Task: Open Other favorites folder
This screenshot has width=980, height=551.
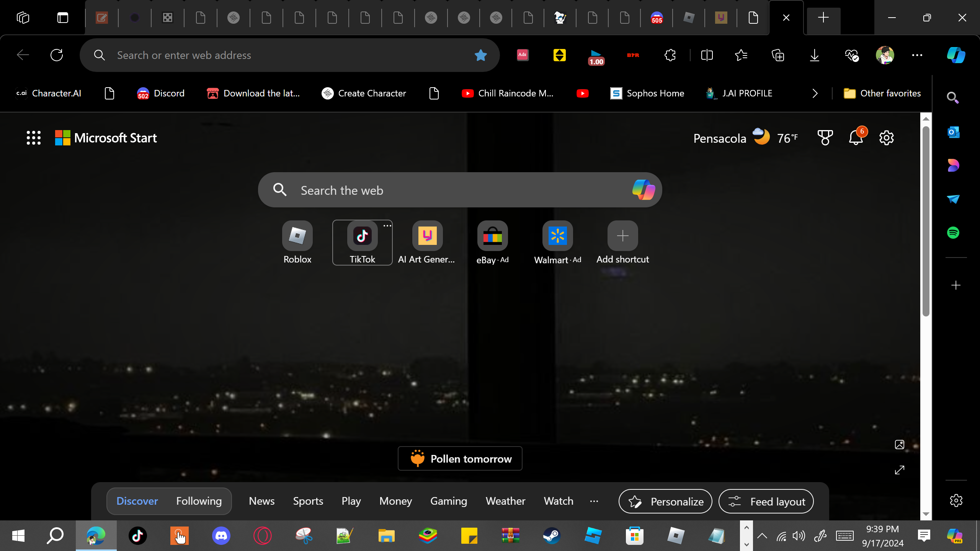Action: click(882, 93)
